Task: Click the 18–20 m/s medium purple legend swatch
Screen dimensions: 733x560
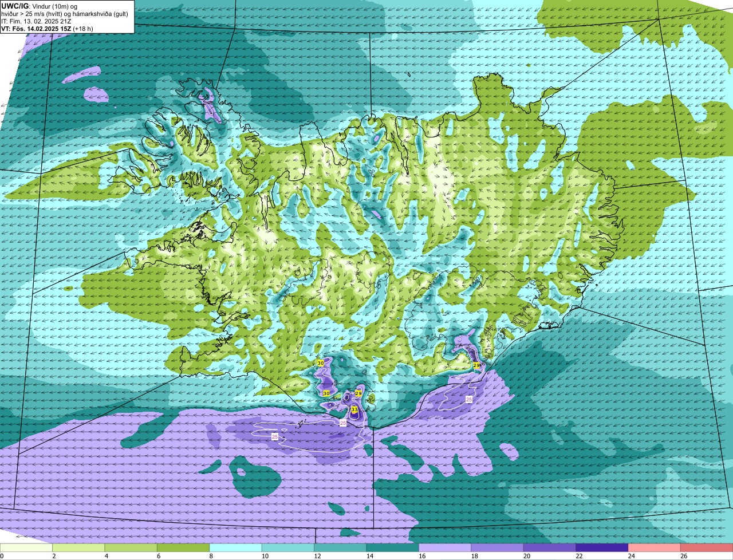Action: 498,547
